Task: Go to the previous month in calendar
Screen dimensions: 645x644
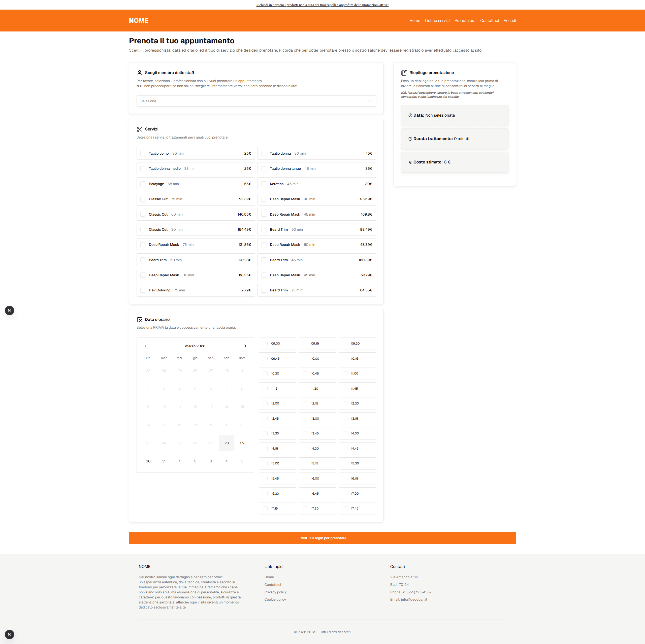Action: (145, 346)
